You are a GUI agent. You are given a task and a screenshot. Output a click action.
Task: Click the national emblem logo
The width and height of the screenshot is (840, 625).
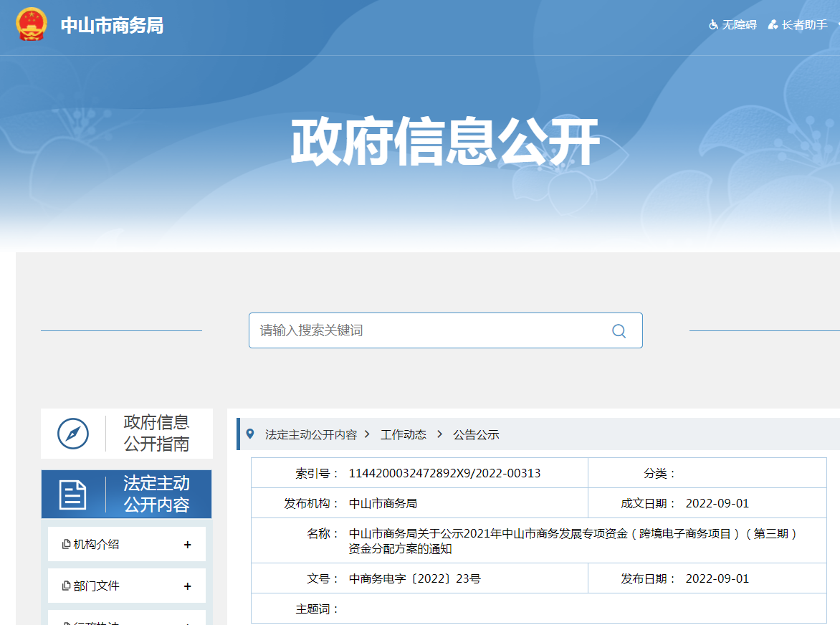click(31, 24)
